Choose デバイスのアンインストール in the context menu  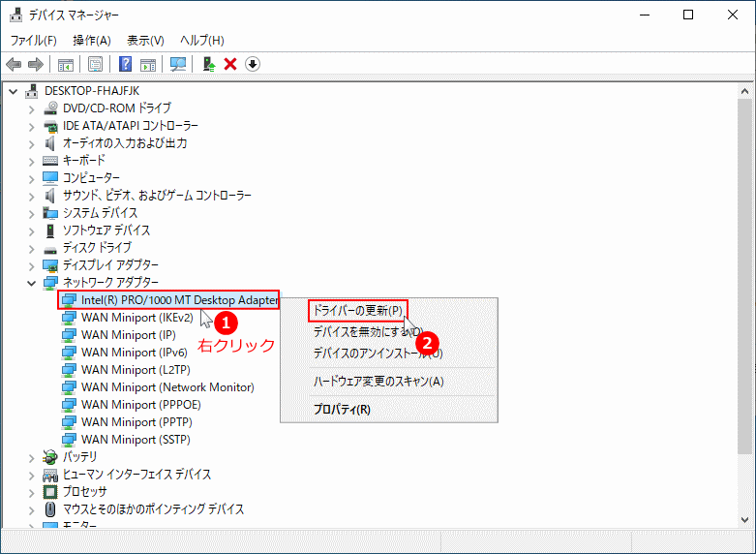pos(388,354)
